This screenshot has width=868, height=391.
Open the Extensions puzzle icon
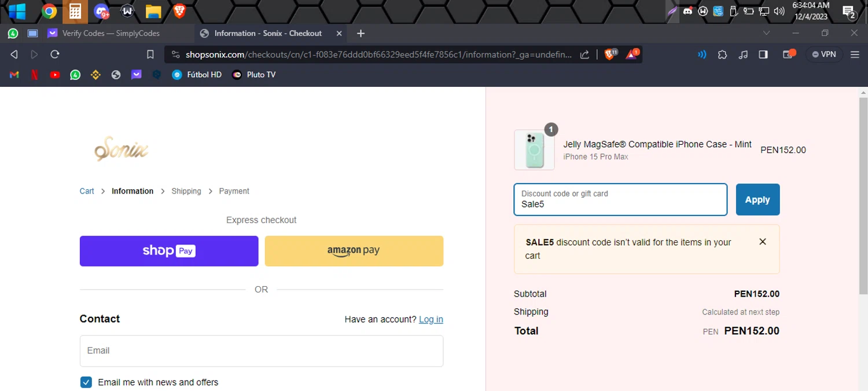pyautogui.click(x=722, y=54)
